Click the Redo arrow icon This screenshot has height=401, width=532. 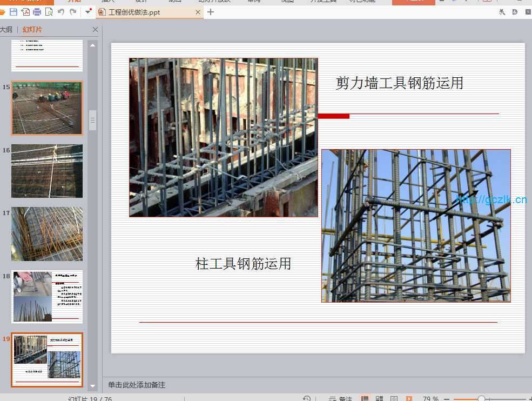pyautogui.click(x=73, y=12)
